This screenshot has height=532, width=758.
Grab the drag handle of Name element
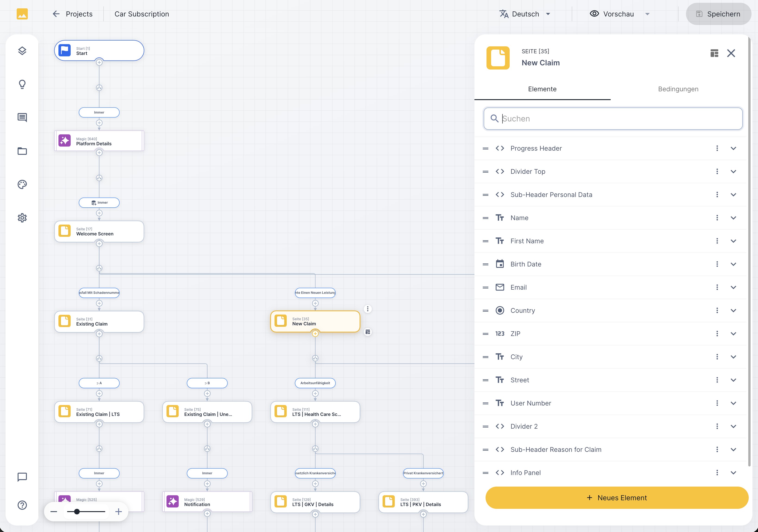tap(485, 218)
